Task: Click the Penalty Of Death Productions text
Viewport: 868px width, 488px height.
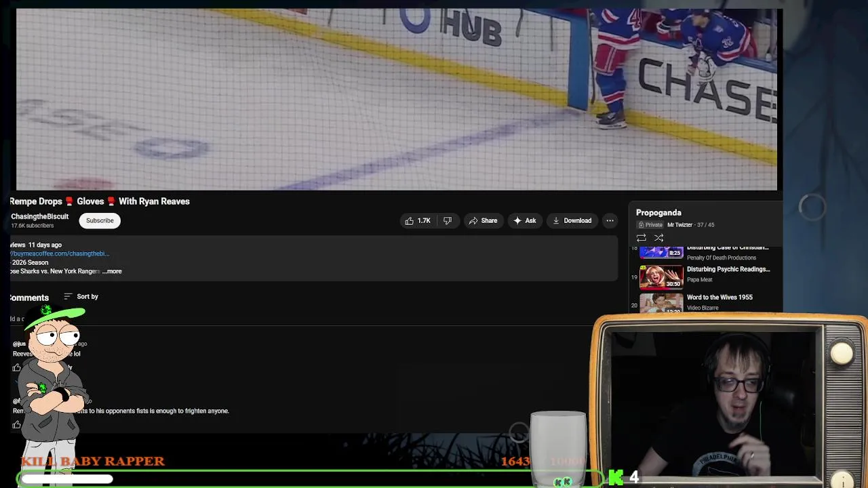Action: (x=721, y=258)
